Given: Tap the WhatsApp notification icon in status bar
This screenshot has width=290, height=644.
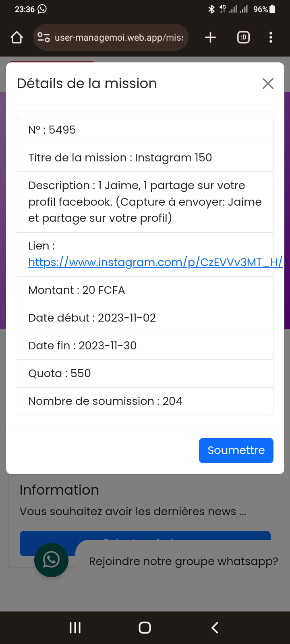Looking at the screenshot, I should [42, 9].
